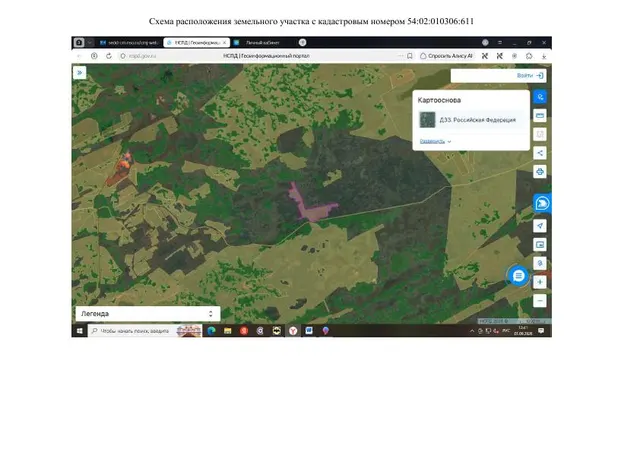640x452 pixels.
Task: Expand the Легенда panel
Action: [x=148, y=314]
